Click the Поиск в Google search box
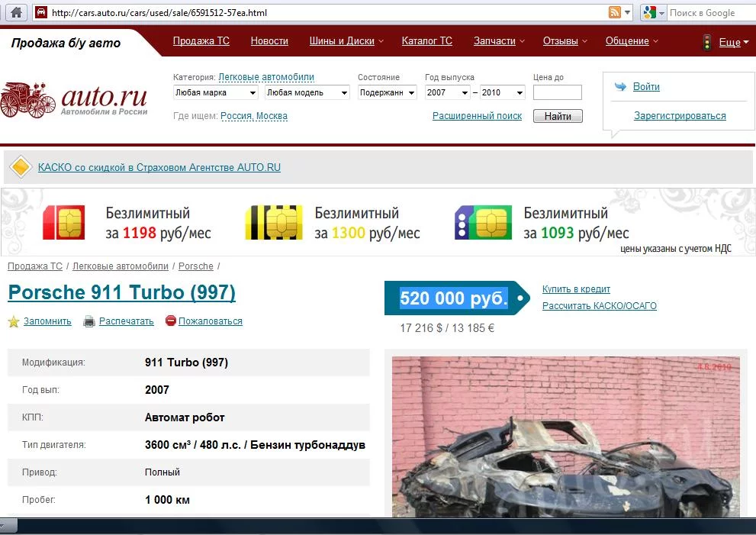Viewport: 756px width, 535px height. 711,13
